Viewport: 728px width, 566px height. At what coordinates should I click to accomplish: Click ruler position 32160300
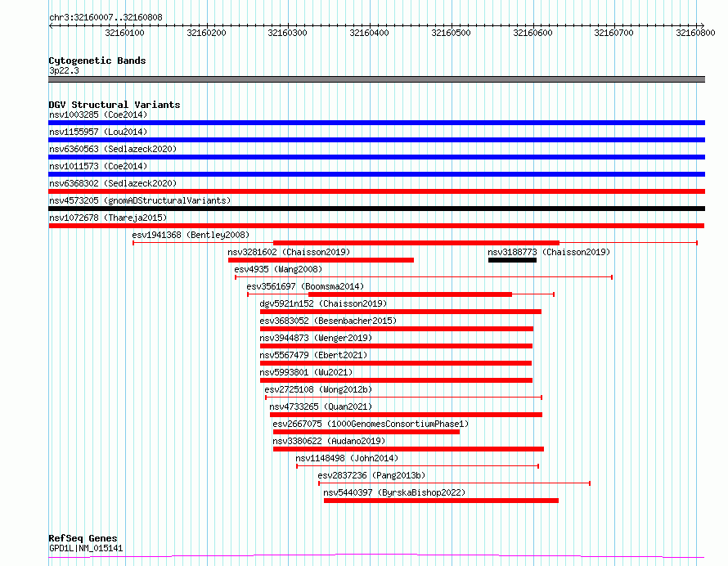pyautogui.click(x=287, y=33)
